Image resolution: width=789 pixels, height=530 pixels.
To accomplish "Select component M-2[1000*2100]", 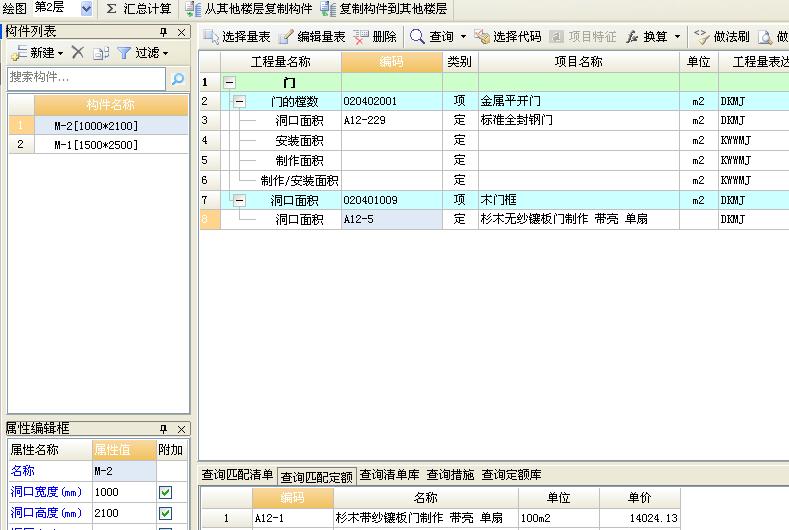I will coord(96,126).
